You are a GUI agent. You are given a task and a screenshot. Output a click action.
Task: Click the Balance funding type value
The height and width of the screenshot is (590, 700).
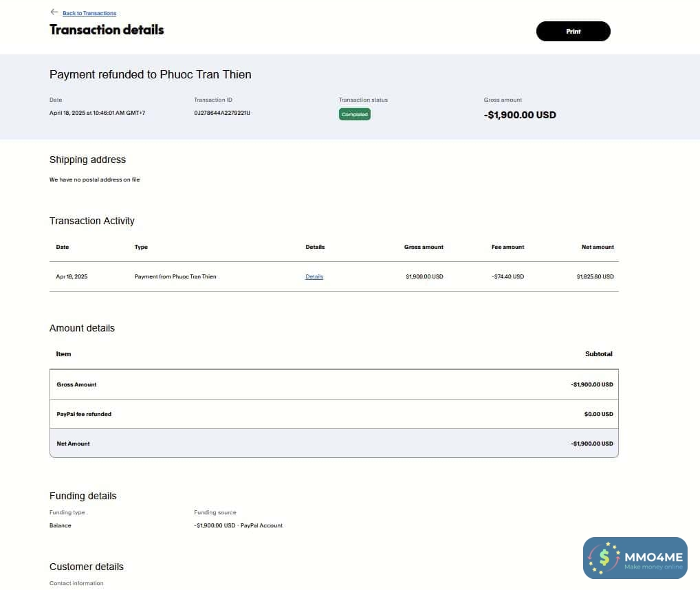[61, 525]
